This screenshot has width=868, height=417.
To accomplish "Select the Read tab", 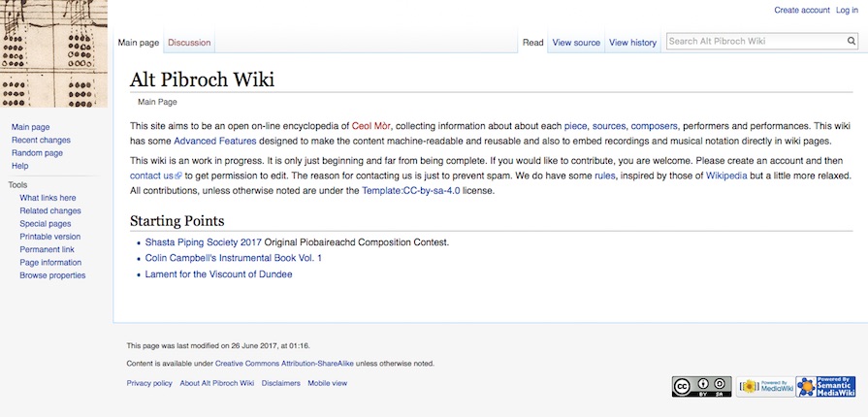I will click(533, 43).
